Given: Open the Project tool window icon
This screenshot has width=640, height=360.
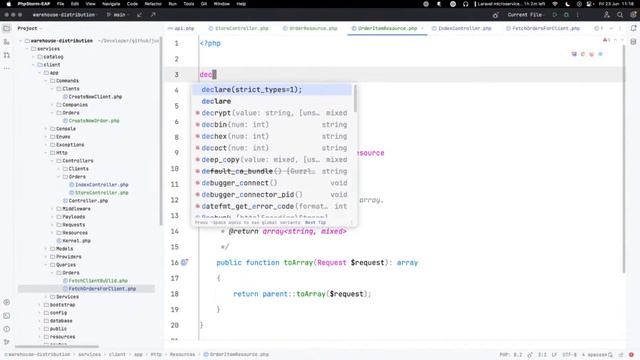Looking at the screenshot, I should (7, 29).
